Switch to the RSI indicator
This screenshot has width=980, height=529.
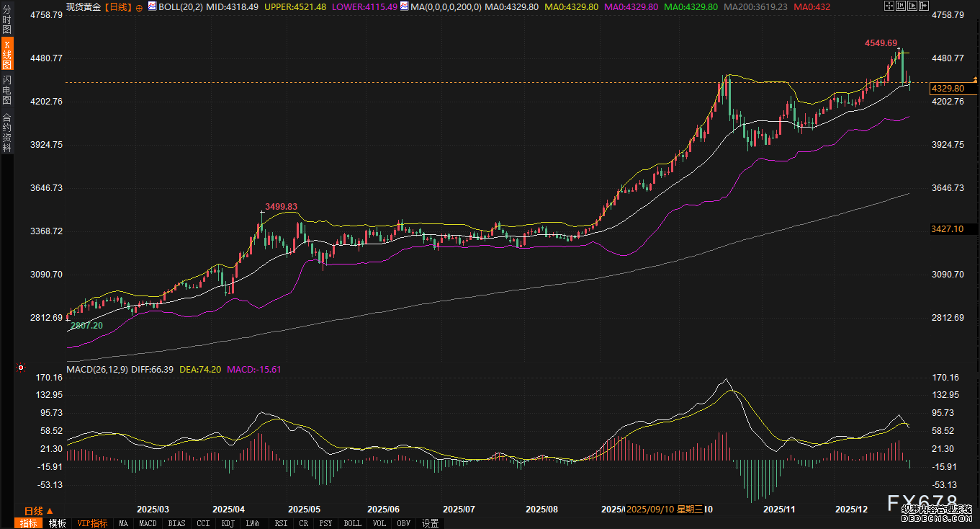(282, 523)
